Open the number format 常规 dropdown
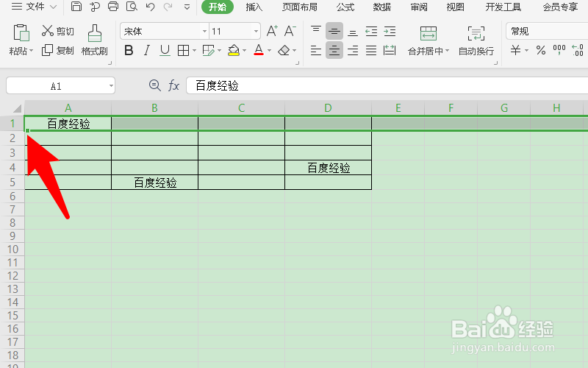Image resolution: width=588 pixels, height=368 pixels. tap(547, 31)
